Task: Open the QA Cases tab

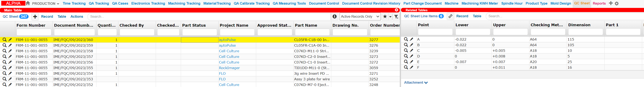Action: (x=120, y=3)
